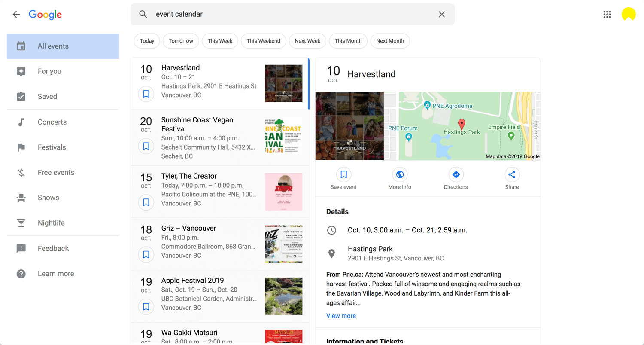
Task: Select the Sunshine Coast Vegan Festival title
Action: coord(197,124)
